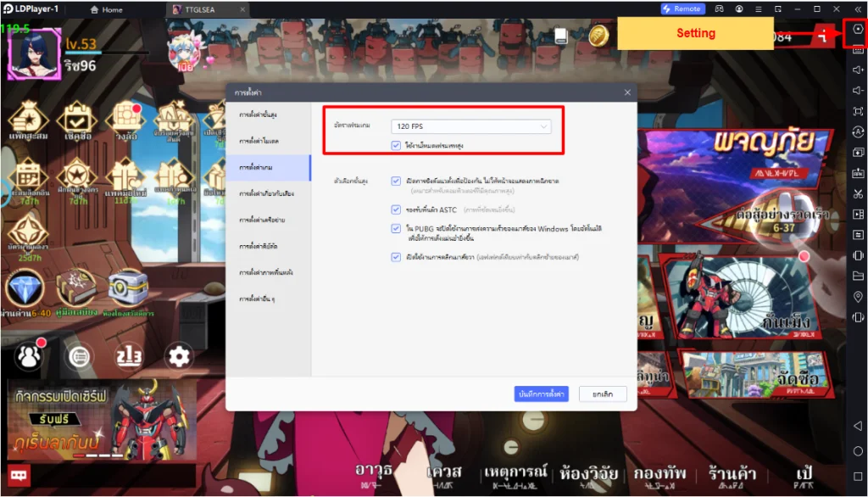Tap the blue diamond icon in game

pos(25,288)
